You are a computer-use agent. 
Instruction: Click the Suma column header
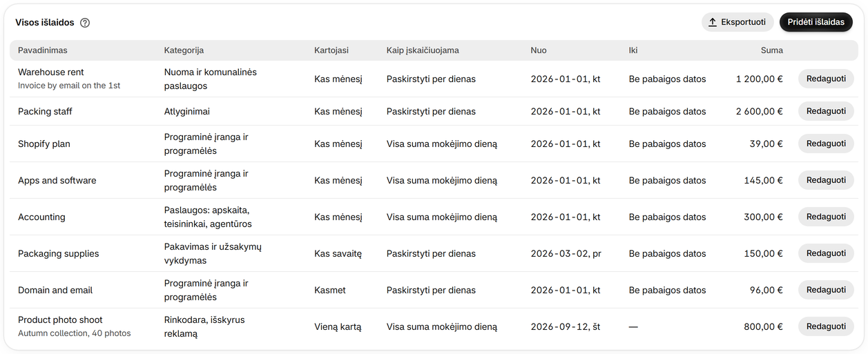[x=772, y=50]
